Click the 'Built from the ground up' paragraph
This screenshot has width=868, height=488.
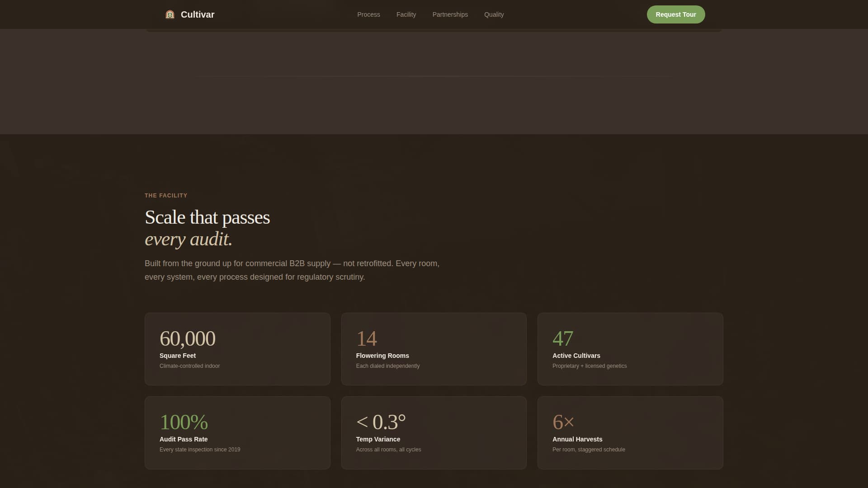292,270
